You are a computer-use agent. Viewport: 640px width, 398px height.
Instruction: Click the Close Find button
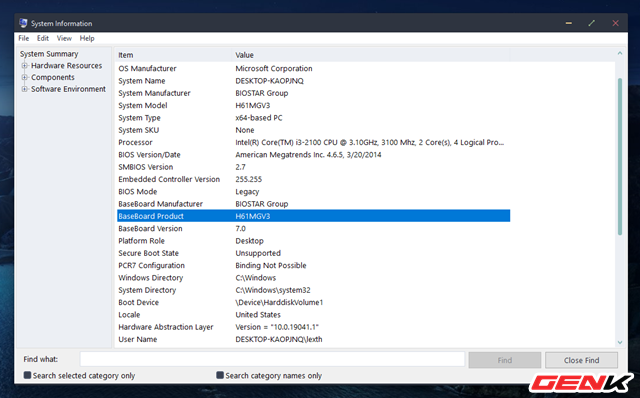(581, 360)
